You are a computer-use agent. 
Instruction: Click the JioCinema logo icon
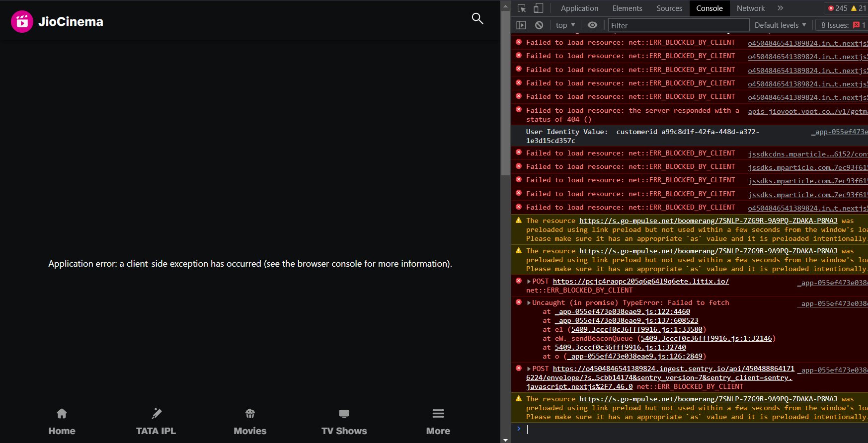[x=22, y=21]
